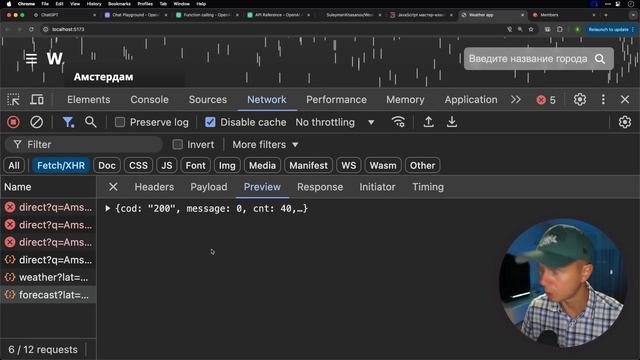Click the localhost address bar
640x360 pixels.
[x=68, y=29]
